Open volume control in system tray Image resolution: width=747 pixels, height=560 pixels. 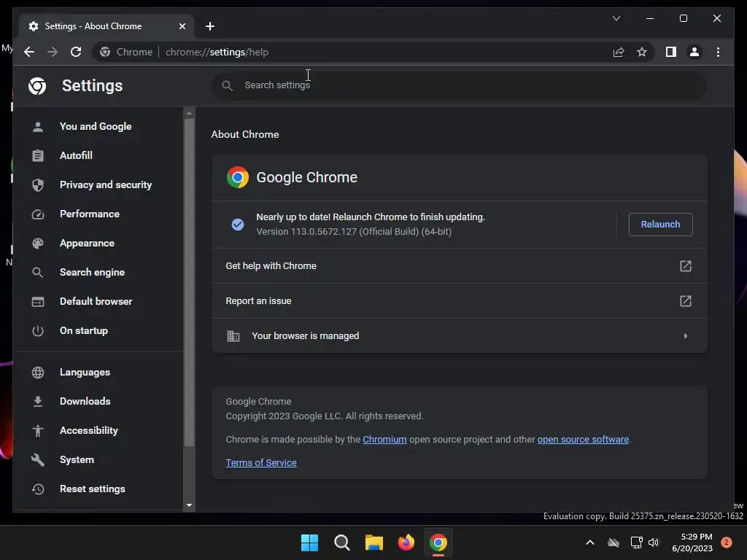click(x=654, y=542)
